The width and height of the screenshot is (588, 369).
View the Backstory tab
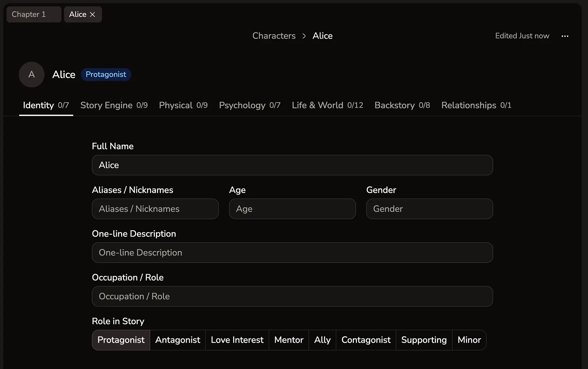402,105
